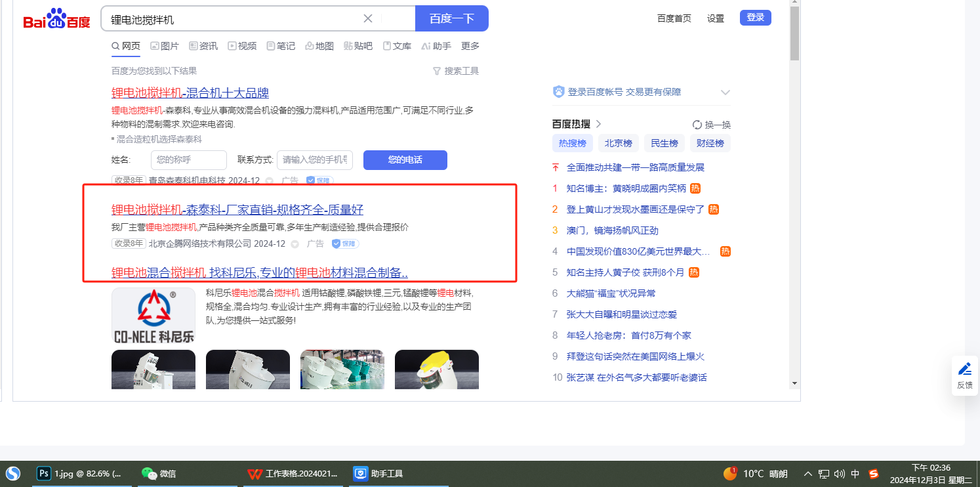Click the 您的称呼 name input field
980x487 pixels.
pyautogui.click(x=189, y=160)
